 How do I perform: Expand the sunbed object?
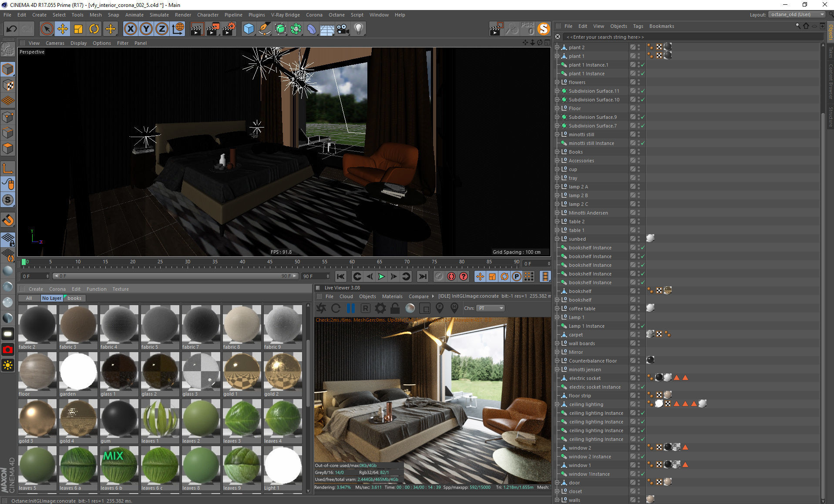pyautogui.click(x=557, y=239)
